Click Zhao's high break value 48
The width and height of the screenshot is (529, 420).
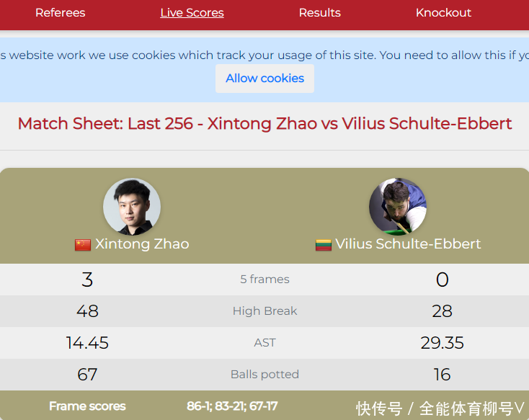pos(87,311)
